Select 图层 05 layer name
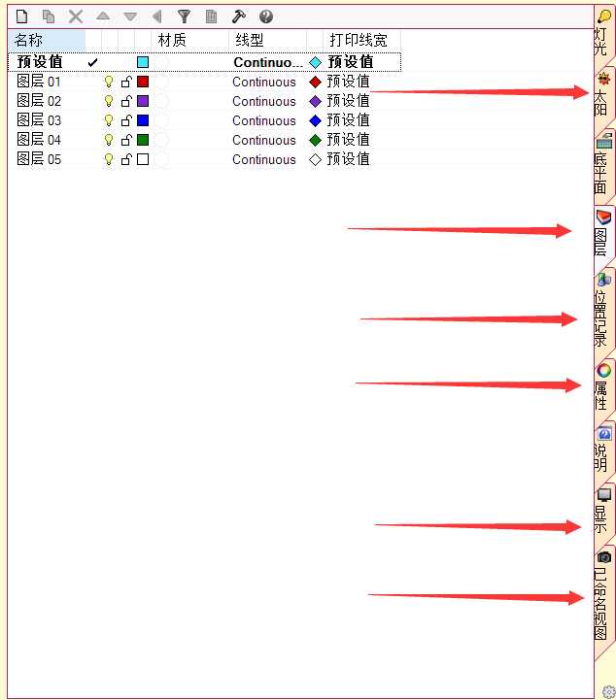 39,159
